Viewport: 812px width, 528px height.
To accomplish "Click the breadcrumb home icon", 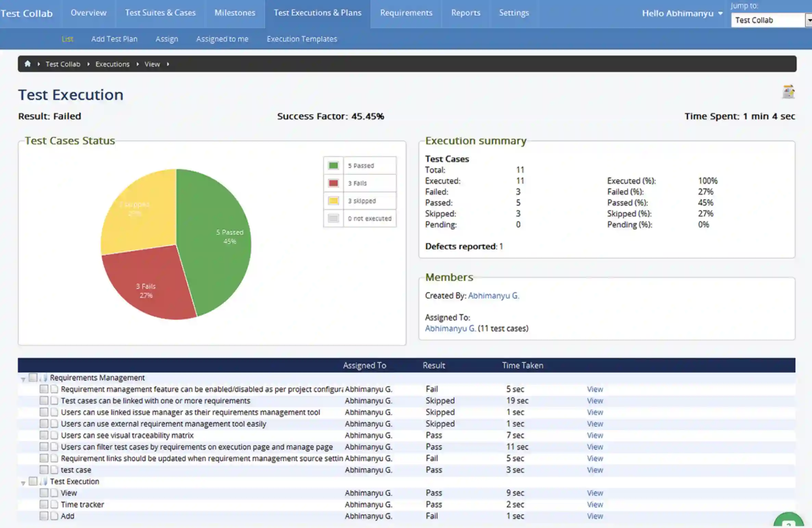I will tap(28, 63).
